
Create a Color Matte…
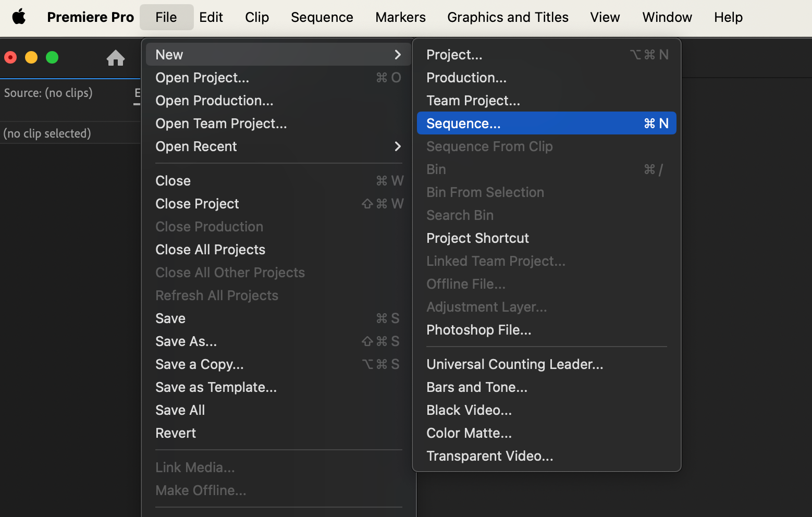click(547, 433)
